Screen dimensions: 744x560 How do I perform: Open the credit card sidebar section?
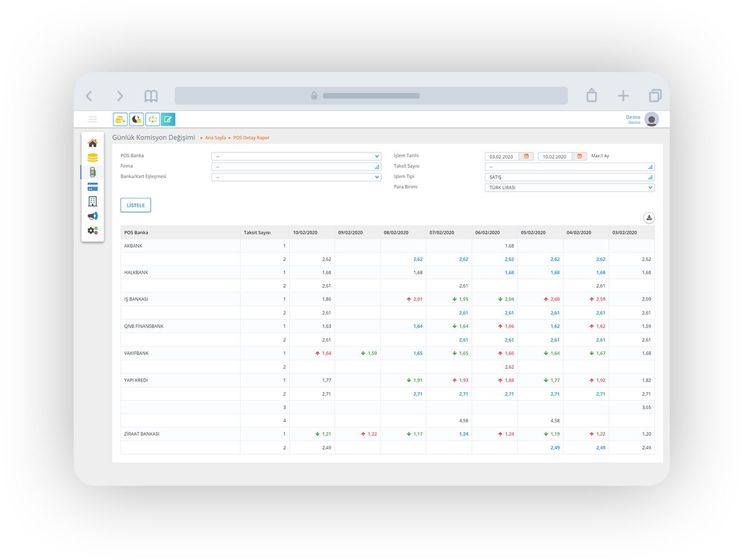tap(92, 187)
